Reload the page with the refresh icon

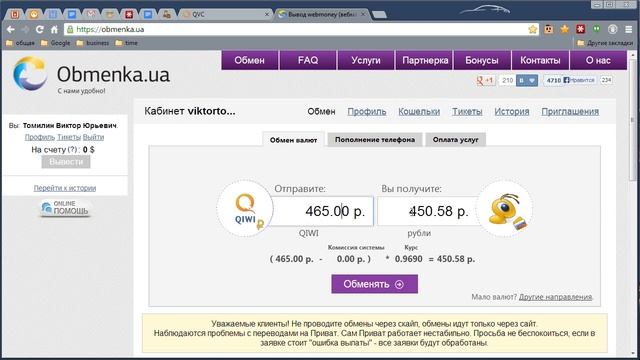[40, 29]
